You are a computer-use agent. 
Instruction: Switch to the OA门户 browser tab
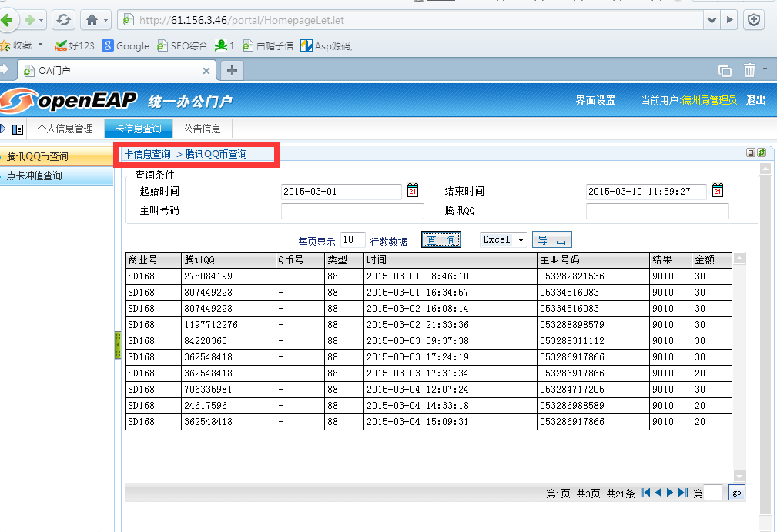coord(117,70)
